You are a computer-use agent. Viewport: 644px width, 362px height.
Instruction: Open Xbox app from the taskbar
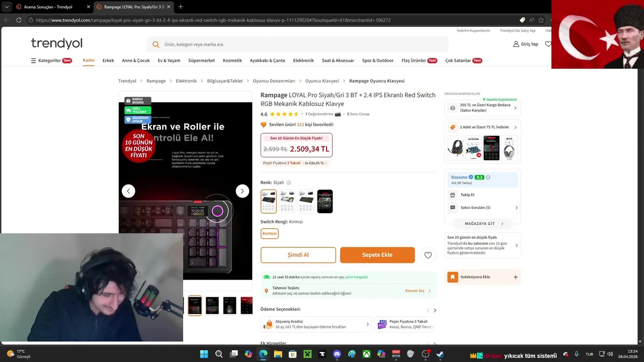367,354
